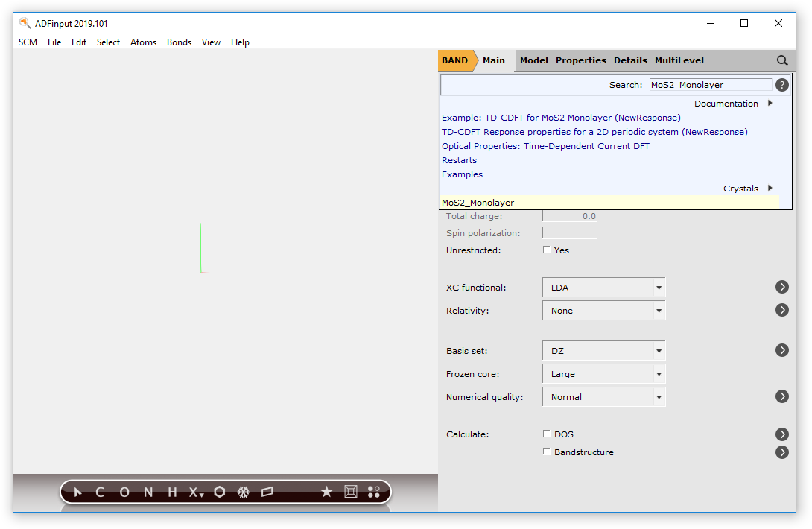Switch to the MultiLevel tab
Image resolution: width=812 pixels, height=529 pixels.
[x=679, y=60]
